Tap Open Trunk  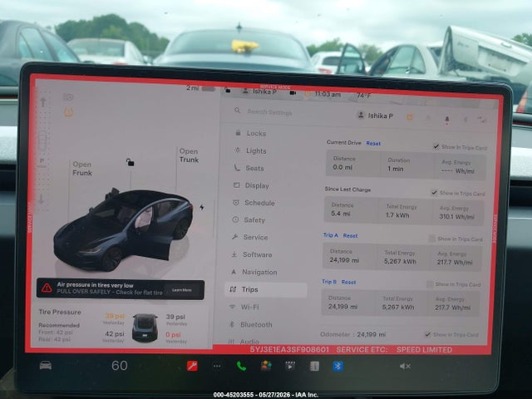click(x=189, y=155)
